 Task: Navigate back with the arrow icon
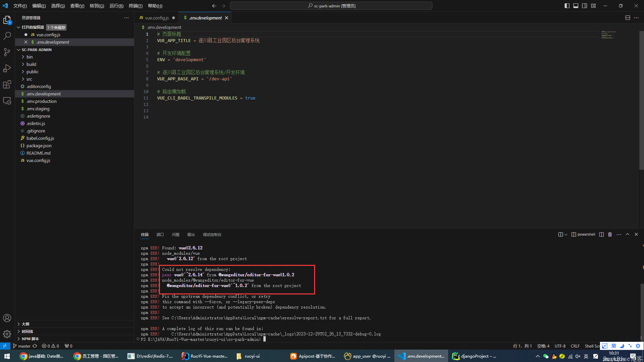[x=214, y=6]
